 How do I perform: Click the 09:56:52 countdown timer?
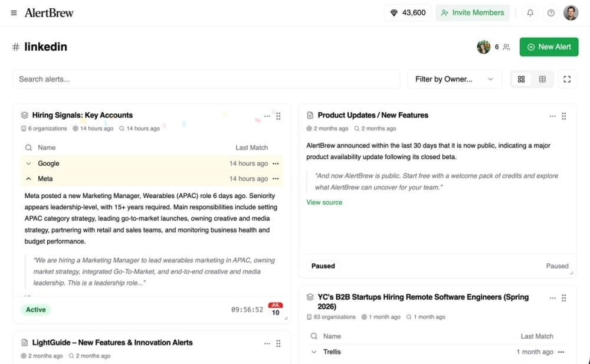pos(247,309)
